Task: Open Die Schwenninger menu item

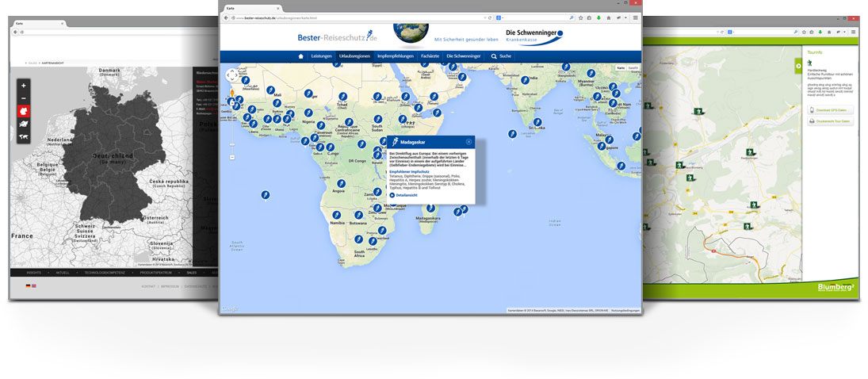Action: pos(464,56)
